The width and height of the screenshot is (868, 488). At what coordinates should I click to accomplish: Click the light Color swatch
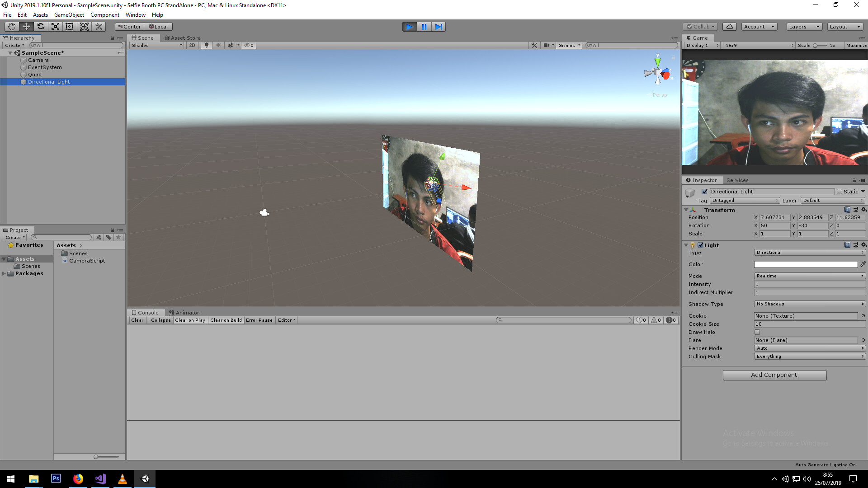(x=805, y=264)
